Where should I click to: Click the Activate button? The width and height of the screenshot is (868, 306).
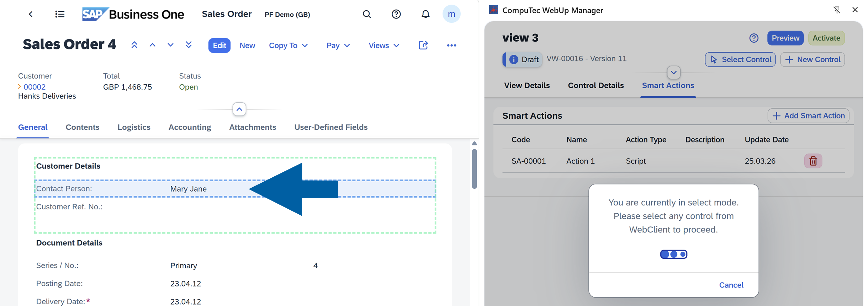coord(826,38)
